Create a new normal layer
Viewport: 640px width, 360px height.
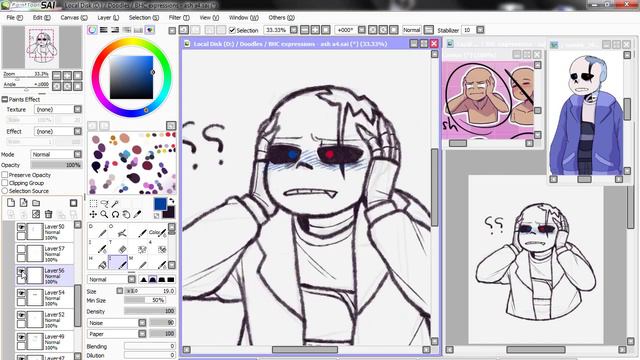(x=11, y=203)
